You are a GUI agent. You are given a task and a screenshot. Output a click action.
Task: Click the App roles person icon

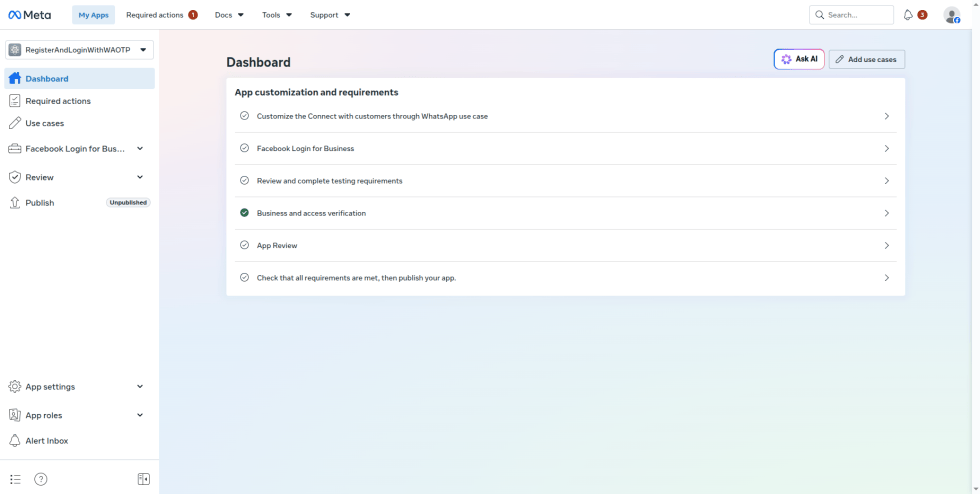(x=14, y=415)
